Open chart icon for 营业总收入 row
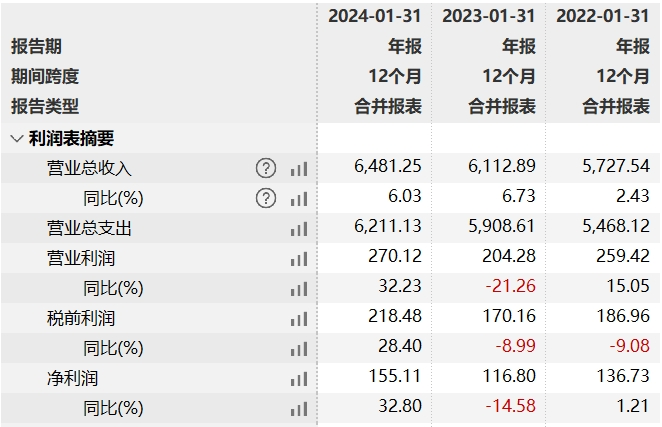Viewport: 662px width, 427px height. 298,169
